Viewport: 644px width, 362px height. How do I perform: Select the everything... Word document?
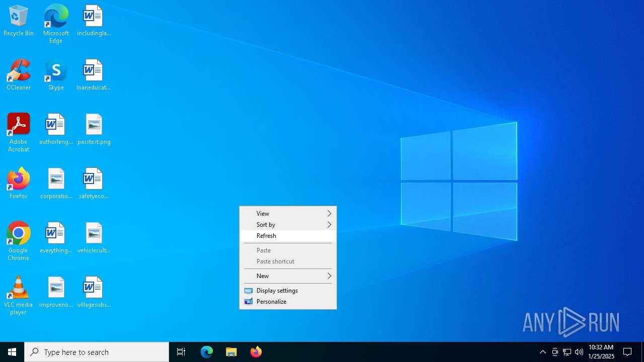tap(56, 238)
